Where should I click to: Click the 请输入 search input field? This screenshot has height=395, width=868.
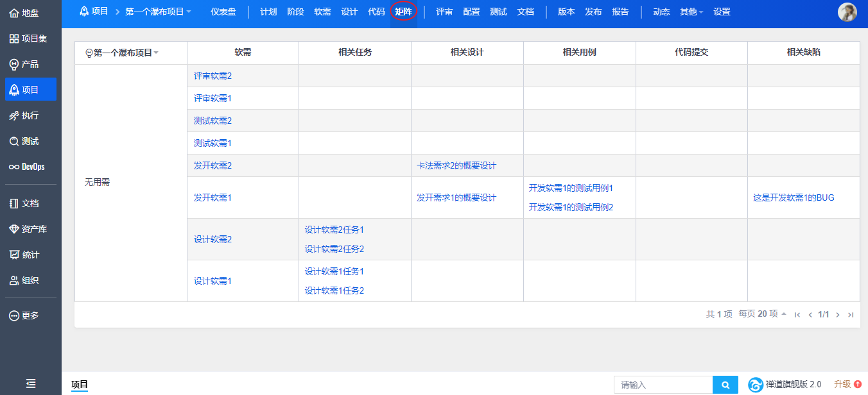(663, 385)
